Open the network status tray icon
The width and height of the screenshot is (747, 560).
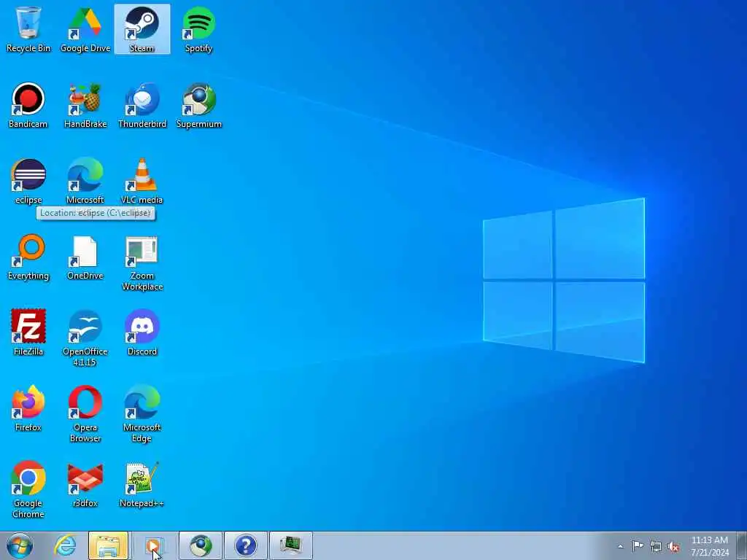[x=656, y=547]
